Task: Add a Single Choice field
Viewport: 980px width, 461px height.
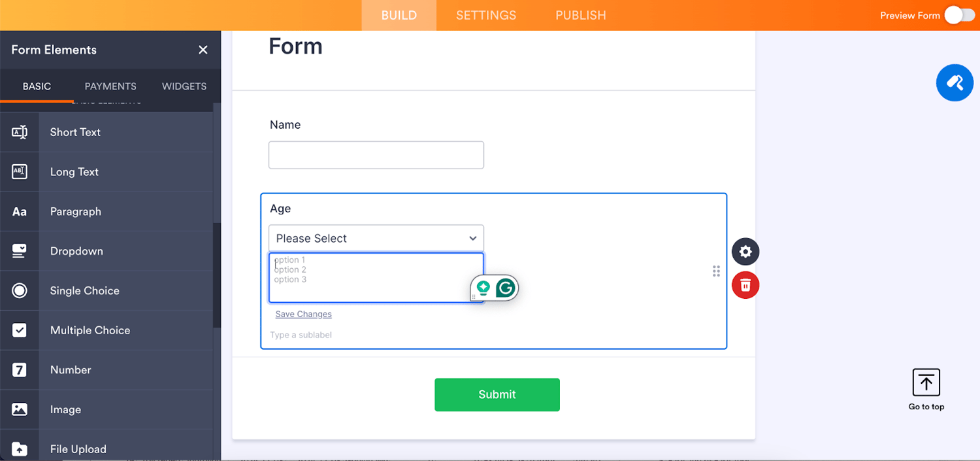Action: click(x=85, y=290)
